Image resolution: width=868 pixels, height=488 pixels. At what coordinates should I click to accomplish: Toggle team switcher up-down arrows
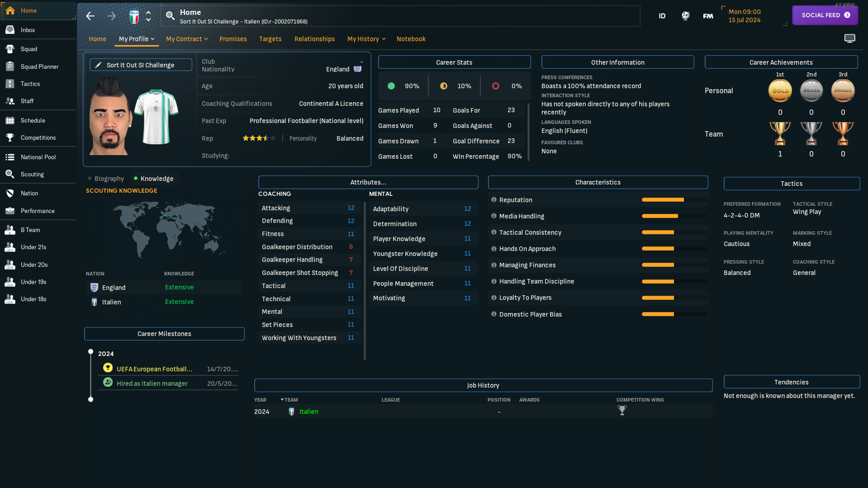point(148,16)
